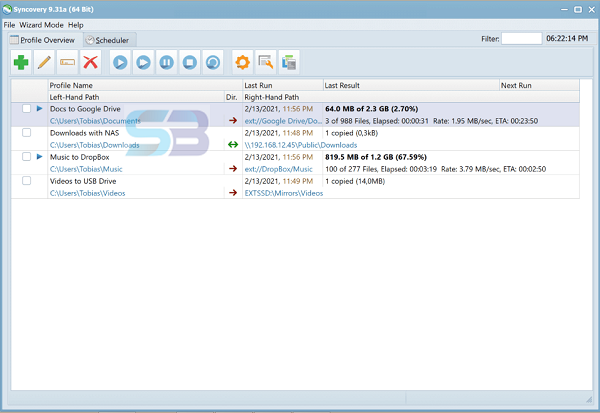The width and height of the screenshot is (600, 413).
Task: Click the Syncovery app icon in title bar
Action: pos(7,9)
